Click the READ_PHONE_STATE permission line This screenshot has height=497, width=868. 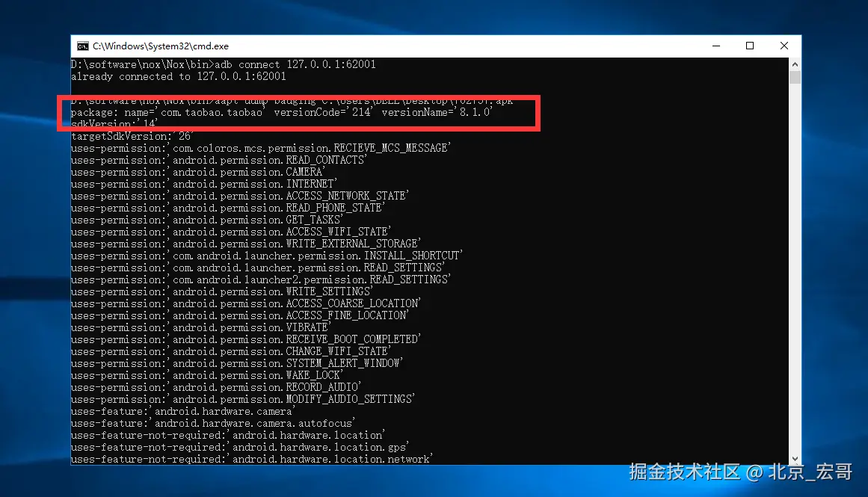227,208
